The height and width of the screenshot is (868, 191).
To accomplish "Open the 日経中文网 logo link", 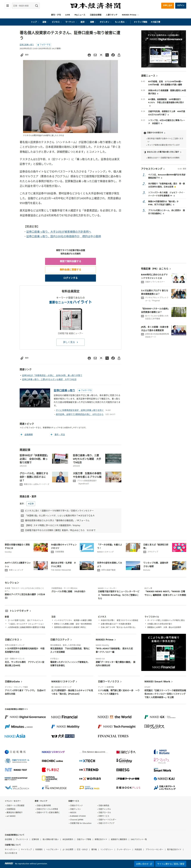I will pyautogui.click(x=63, y=736).
